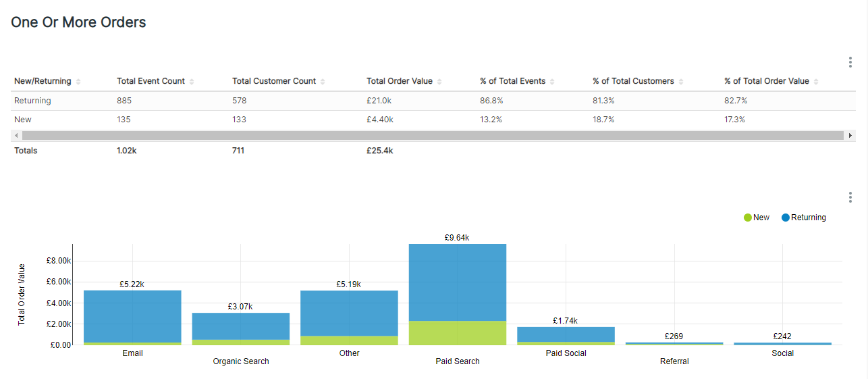Image resolution: width=868 pixels, height=379 pixels.
Task: Open the chart's three-dot options menu
Action: click(x=850, y=197)
